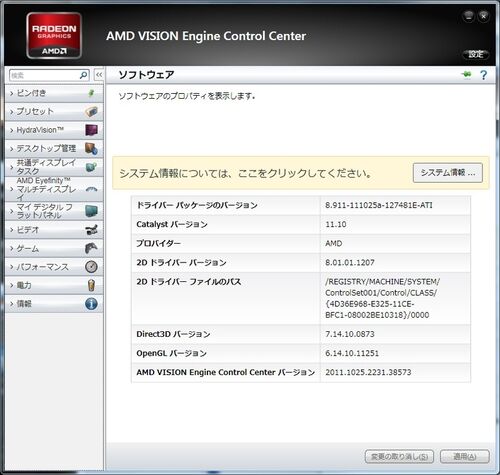Select the Catalyst version value 11.10
This screenshot has width=500, height=475.
[x=336, y=224]
